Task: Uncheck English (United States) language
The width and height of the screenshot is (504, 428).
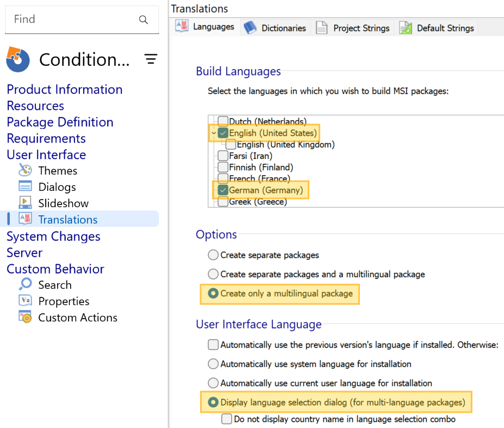Action: pos(223,133)
